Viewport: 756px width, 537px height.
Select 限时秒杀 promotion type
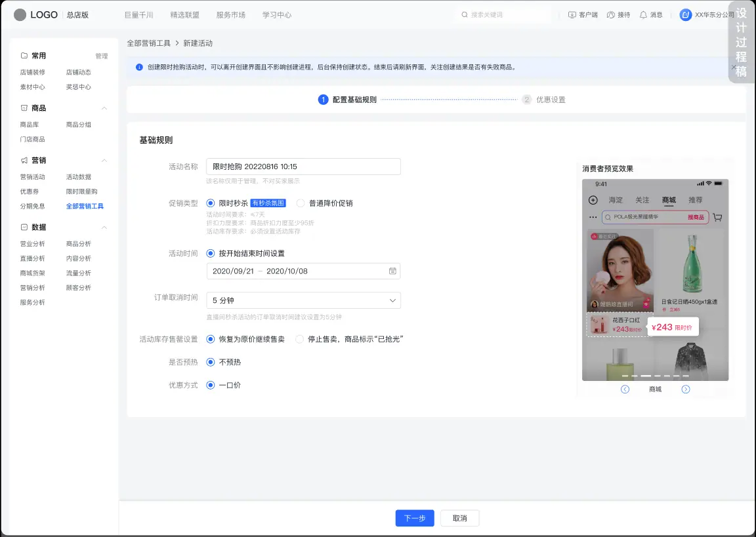pyautogui.click(x=210, y=203)
